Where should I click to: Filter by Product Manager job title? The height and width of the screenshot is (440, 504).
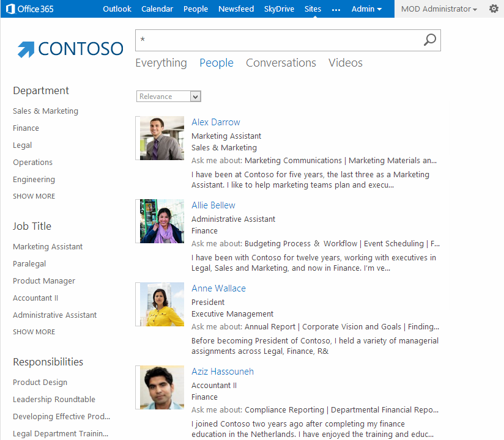point(43,280)
